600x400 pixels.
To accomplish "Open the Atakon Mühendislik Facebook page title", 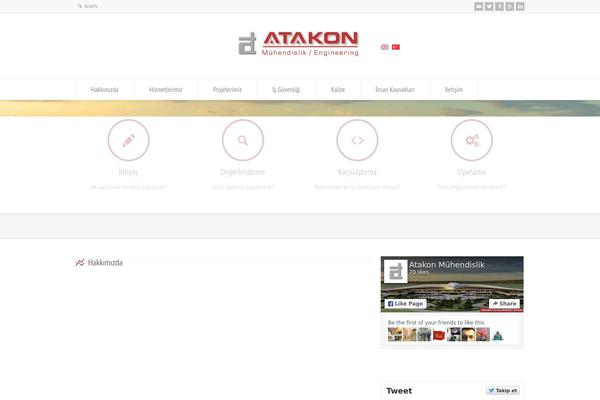I will coord(447,264).
